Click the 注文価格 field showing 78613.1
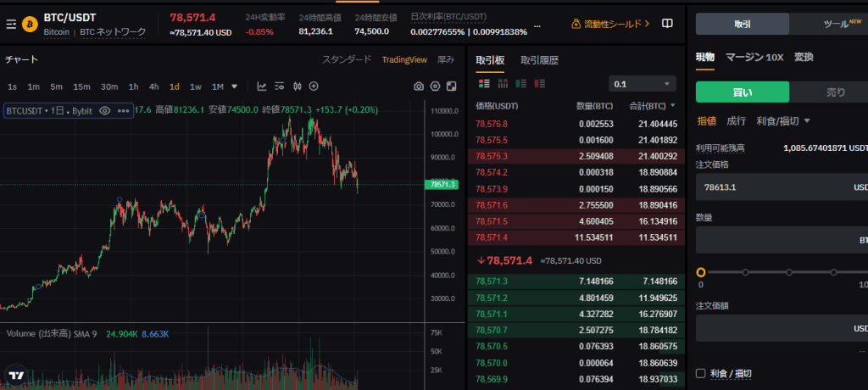This screenshot has height=390, width=868. 782,187
